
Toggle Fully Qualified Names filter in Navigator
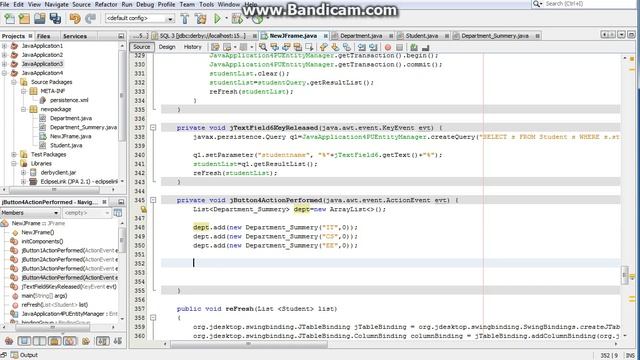point(86,340)
